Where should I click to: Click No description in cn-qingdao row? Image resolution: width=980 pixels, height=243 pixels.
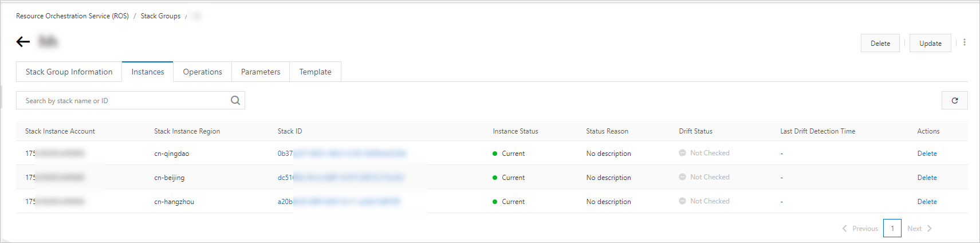[x=608, y=154]
